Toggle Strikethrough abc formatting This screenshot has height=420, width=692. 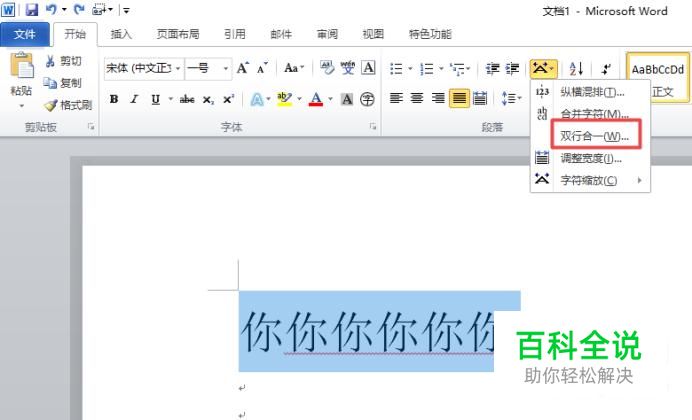(x=187, y=99)
